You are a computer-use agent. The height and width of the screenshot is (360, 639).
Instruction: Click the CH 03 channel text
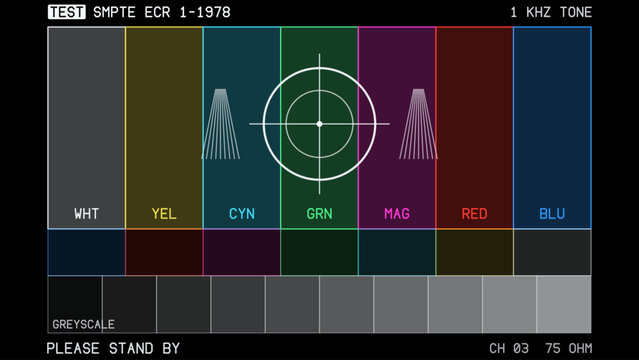coord(509,349)
